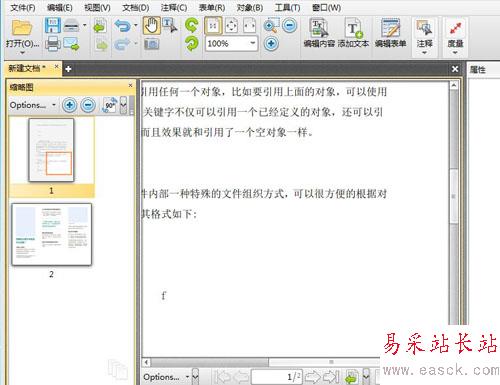Save the document with floppy disk icon
The image size is (500, 385).
53,26
